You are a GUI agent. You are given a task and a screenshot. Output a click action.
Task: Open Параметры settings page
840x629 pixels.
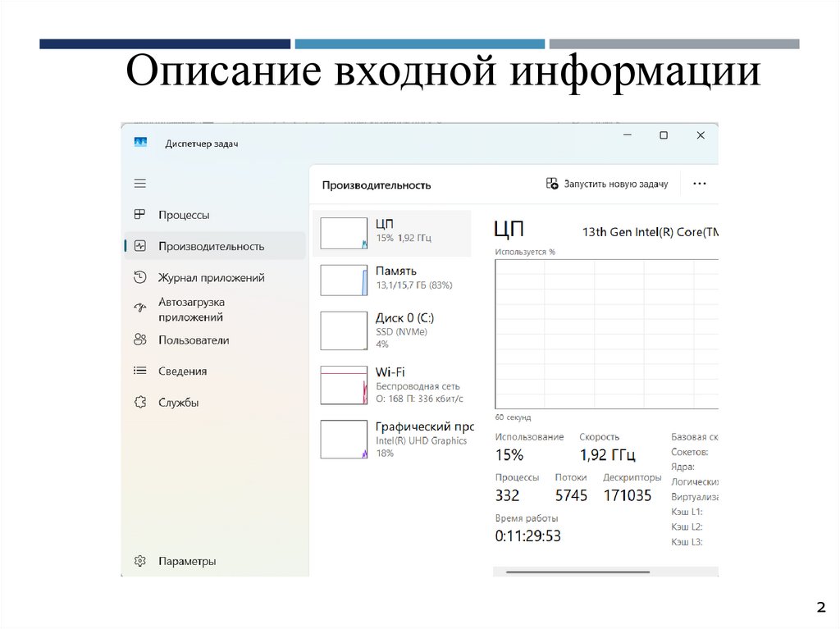pyautogui.click(x=216, y=561)
